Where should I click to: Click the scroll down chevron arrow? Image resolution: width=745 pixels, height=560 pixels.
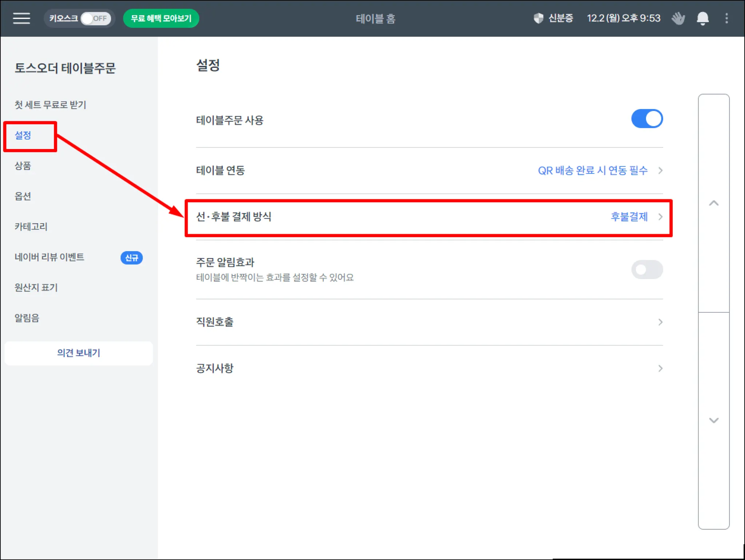click(713, 420)
